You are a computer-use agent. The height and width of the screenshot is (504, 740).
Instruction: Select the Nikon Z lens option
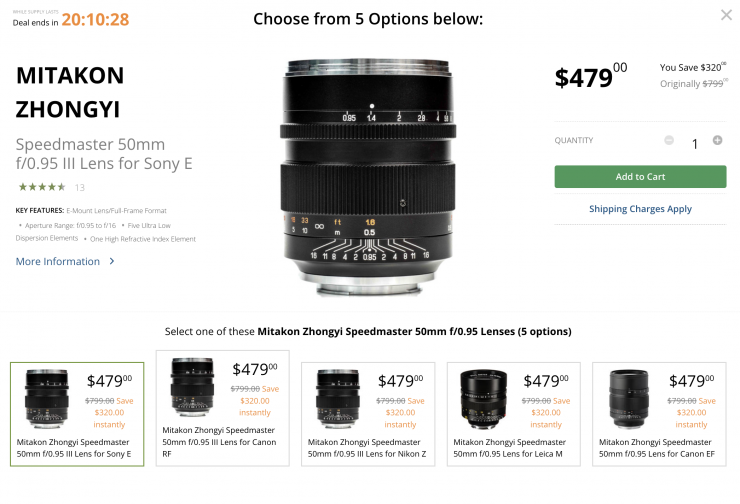[367, 413]
